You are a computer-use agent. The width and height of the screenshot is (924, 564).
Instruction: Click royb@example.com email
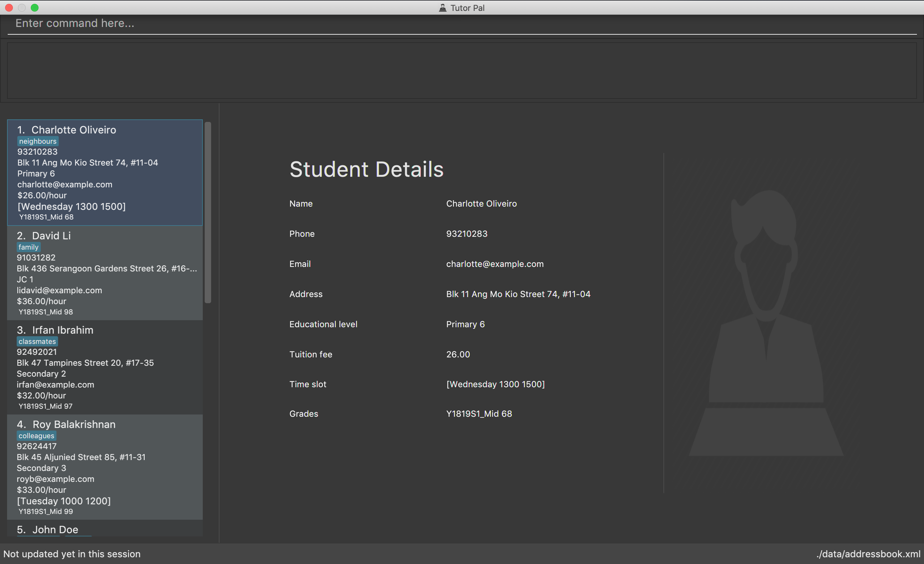56,479
